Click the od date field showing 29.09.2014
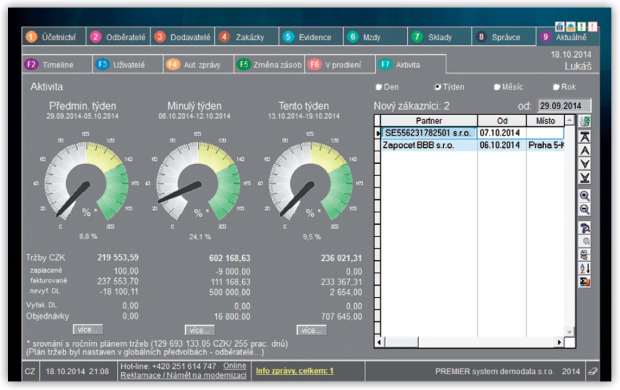The height and width of the screenshot is (390, 620). tap(564, 106)
